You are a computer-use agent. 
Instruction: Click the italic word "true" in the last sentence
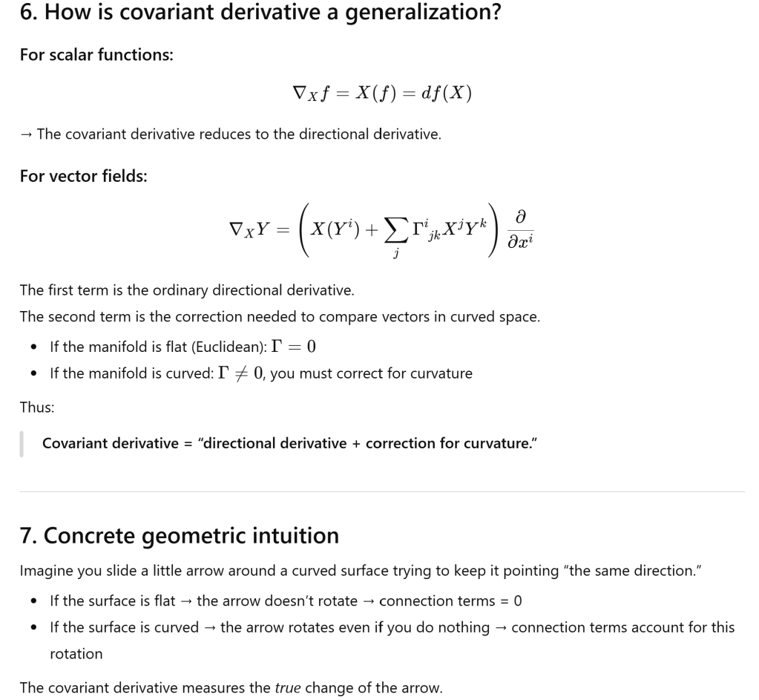(x=288, y=687)
